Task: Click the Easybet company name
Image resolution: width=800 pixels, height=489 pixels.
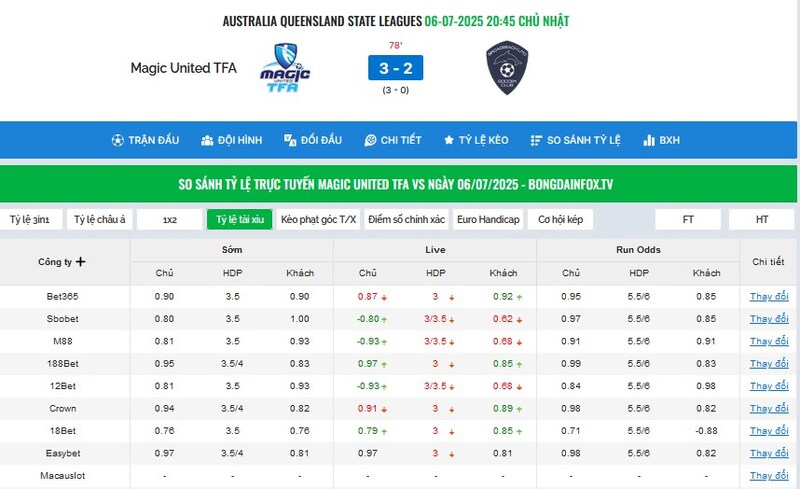Action: coord(63,454)
